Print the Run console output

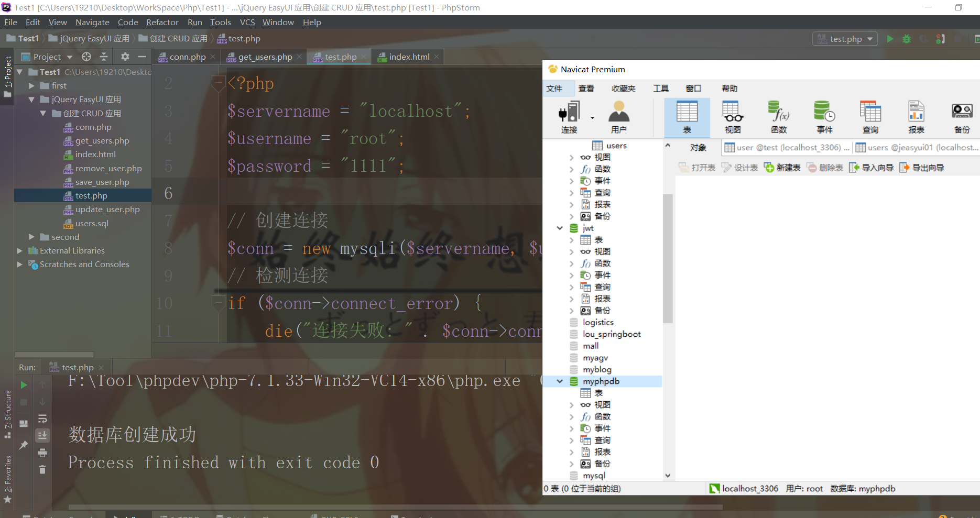click(x=42, y=453)
